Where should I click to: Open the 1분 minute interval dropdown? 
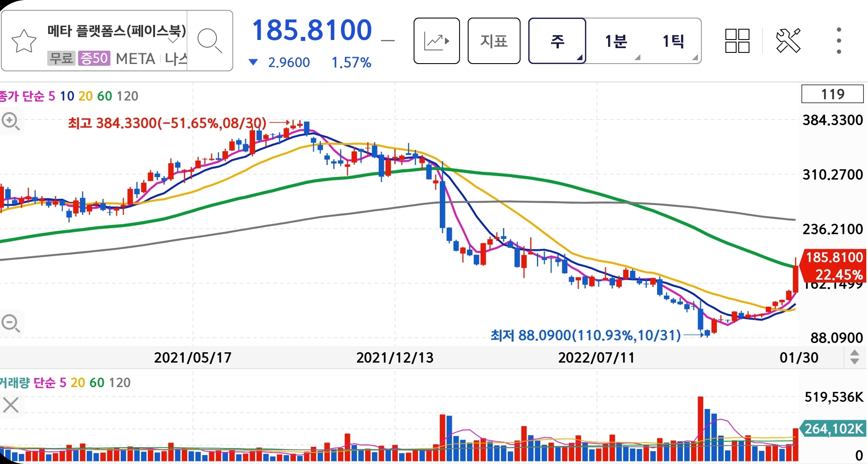[616, 41]
